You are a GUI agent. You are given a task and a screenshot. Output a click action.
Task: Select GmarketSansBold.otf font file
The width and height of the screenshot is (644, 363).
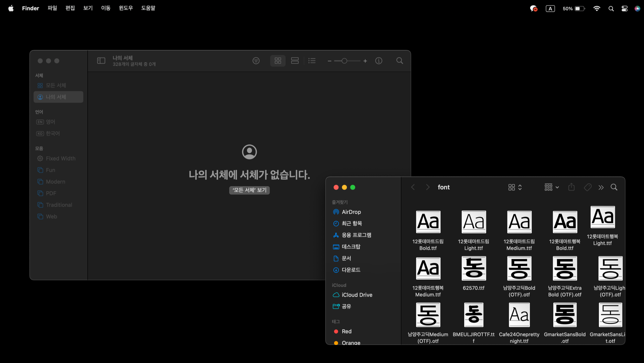pos(565,315)
